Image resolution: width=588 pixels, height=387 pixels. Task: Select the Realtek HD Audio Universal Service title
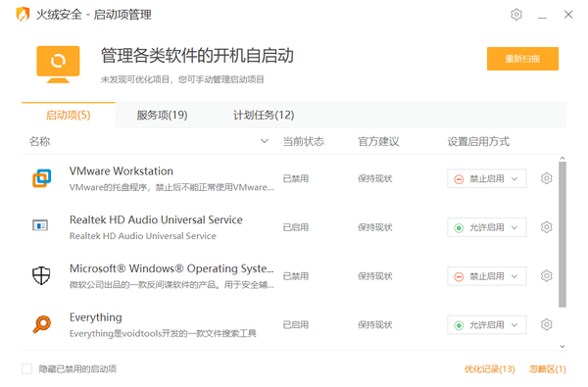click(x=156, y=220)
